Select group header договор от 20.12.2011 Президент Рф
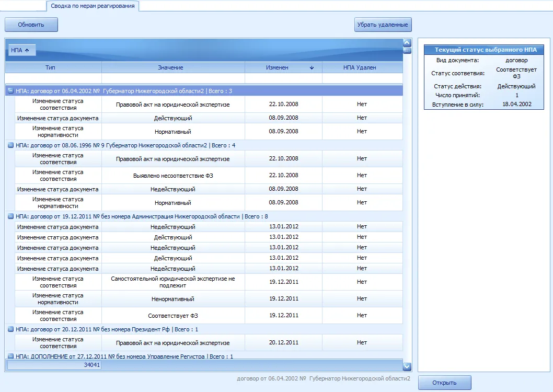The image size is (553, 392). (204, 329)
